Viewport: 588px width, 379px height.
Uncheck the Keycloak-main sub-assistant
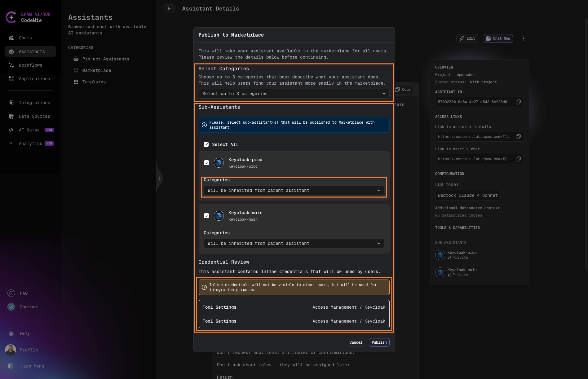tap(206, 216)
